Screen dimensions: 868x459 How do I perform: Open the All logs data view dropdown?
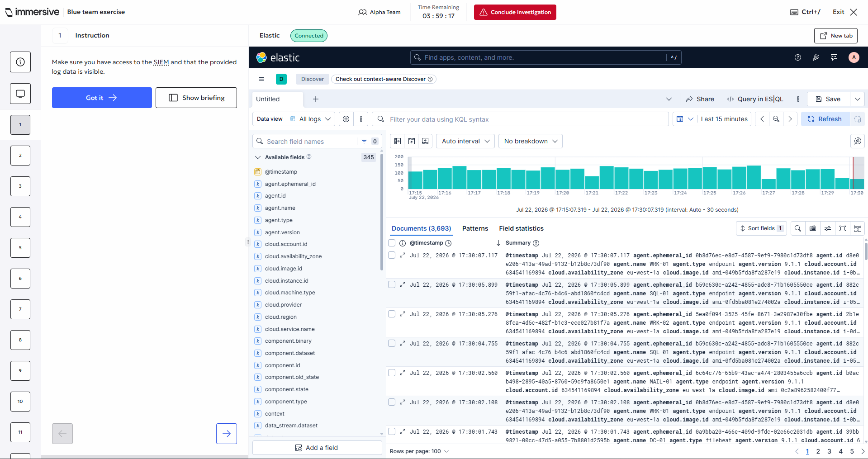point(311,119)
